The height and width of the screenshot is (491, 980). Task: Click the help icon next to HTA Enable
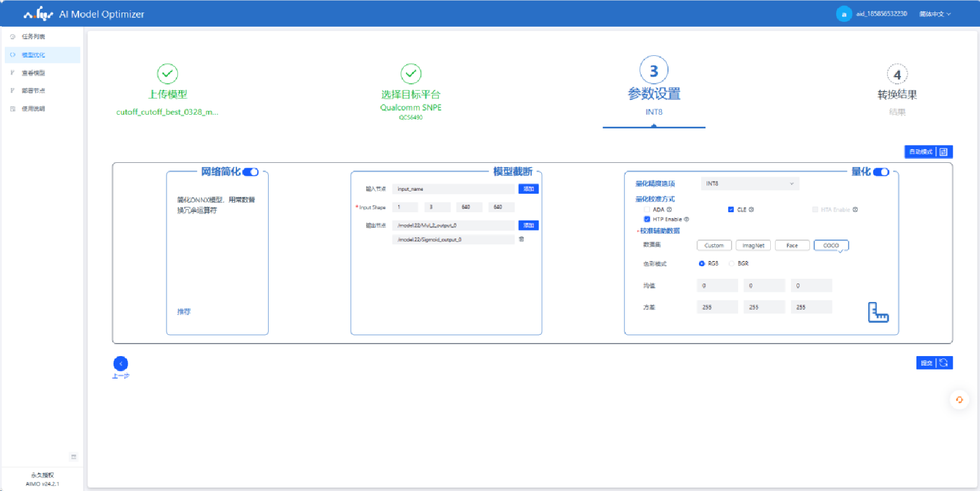[855, 209]
